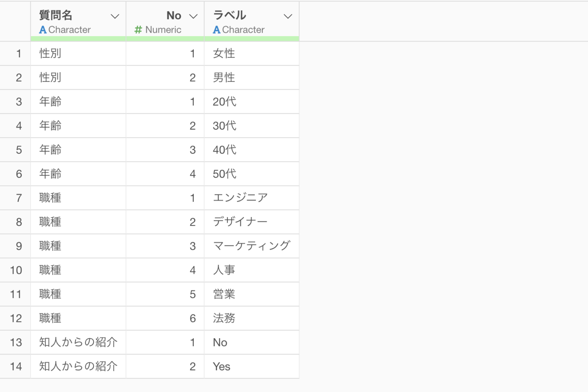The height and width of the screenshot is (392, 588).
Task: Select the 質問名 column header
Action: (56, 15)
